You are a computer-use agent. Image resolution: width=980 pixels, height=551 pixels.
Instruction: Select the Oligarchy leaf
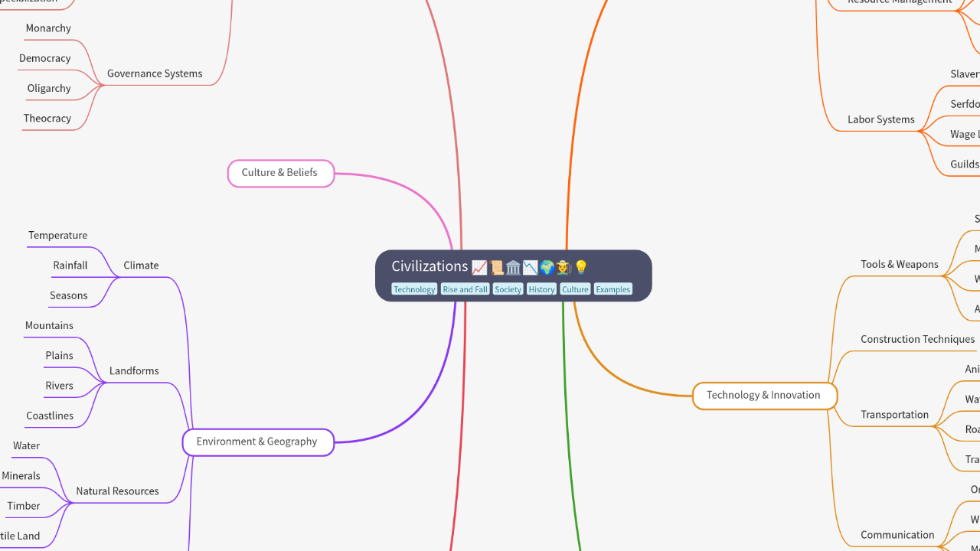click(x=49, y=88)
